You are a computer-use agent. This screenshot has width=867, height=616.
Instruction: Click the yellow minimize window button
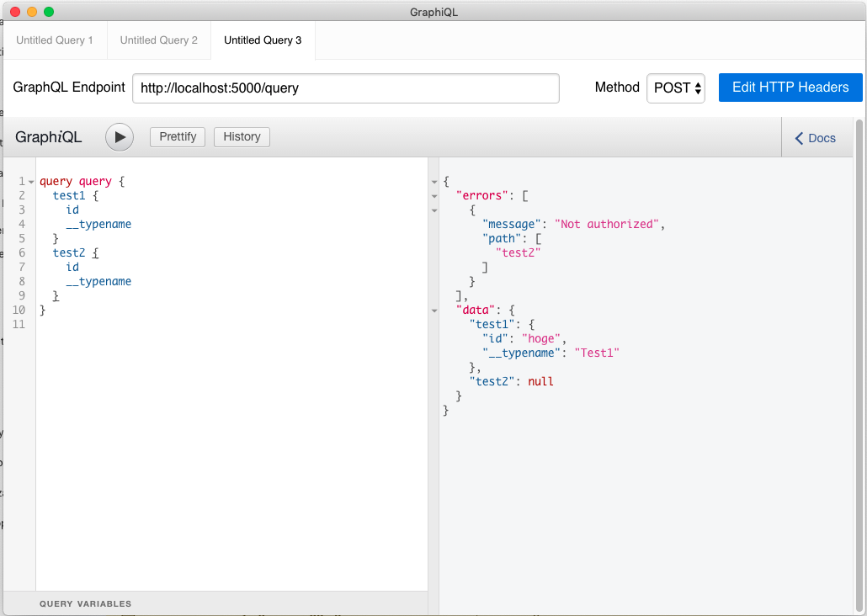pyautogui.click(x=32, y=12)
